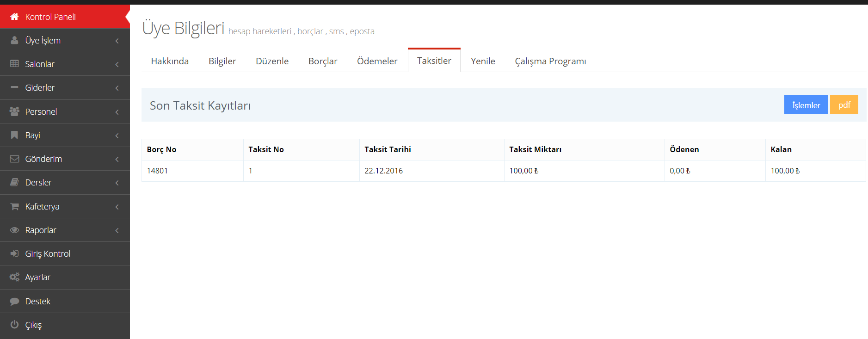Click the home icon beside Kontrol Paneli
This screenshot has height=339, width=868.
point(14,17)
